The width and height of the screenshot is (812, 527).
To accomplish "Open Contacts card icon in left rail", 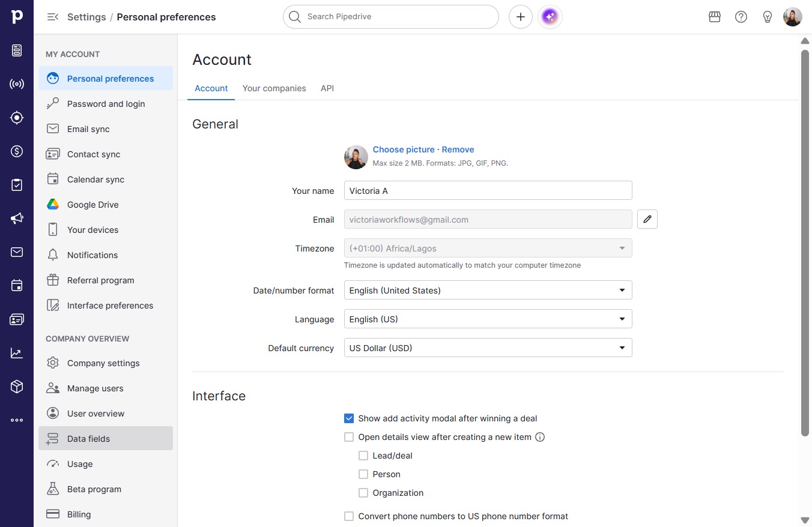I will pos(17,319).
